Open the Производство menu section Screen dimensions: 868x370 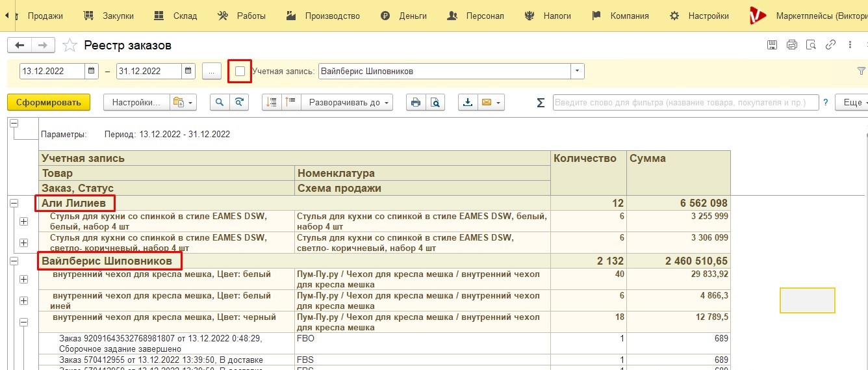323,16
